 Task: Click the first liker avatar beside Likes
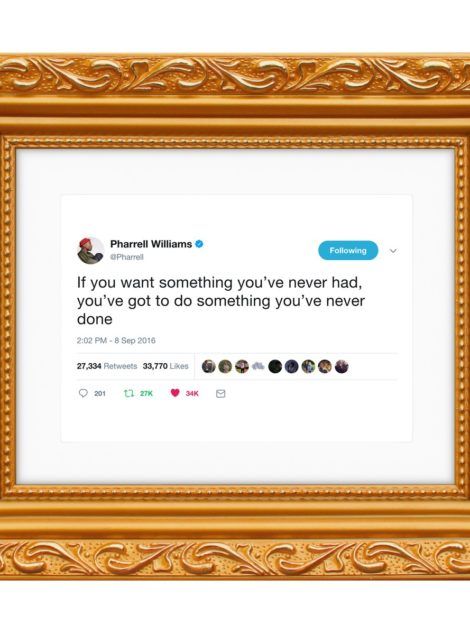coord(208,367)
